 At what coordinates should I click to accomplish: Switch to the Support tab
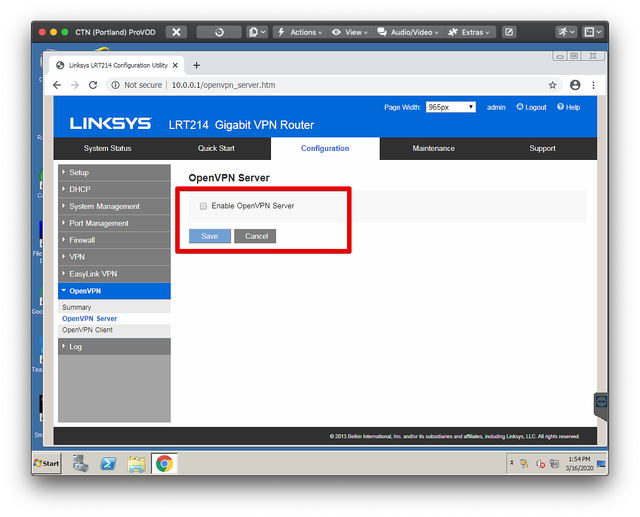(x=542, y=149)
